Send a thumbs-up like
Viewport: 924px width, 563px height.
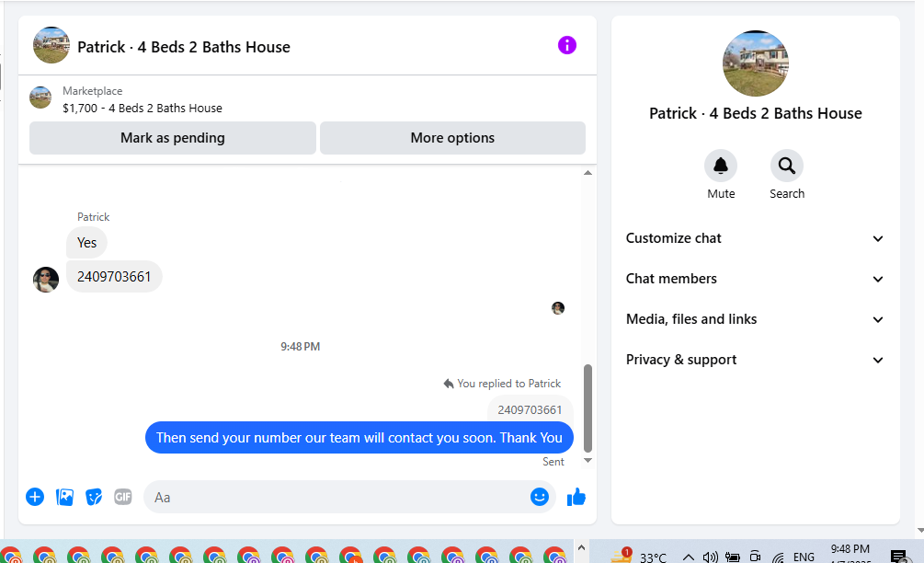pos(576,498)
